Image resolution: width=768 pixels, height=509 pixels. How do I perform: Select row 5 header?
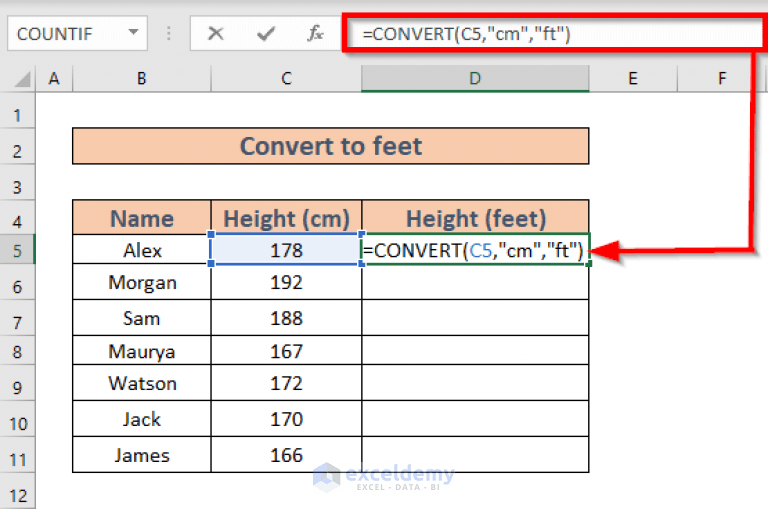click(18, 250)
